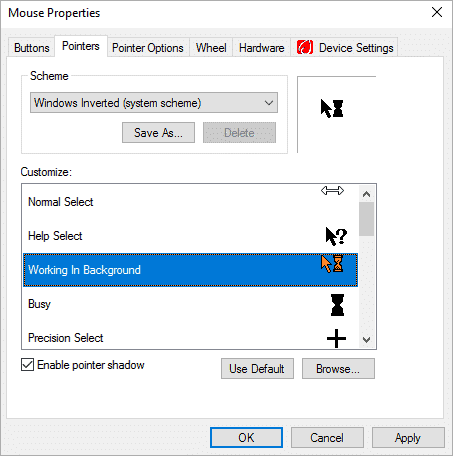Open the Scheme dropdown list

[154, 103]
